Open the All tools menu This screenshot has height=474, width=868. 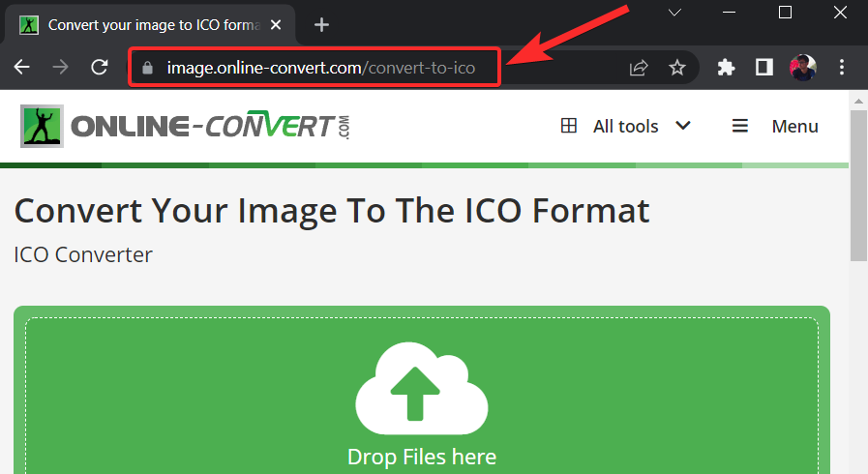(x=625, y=126)
